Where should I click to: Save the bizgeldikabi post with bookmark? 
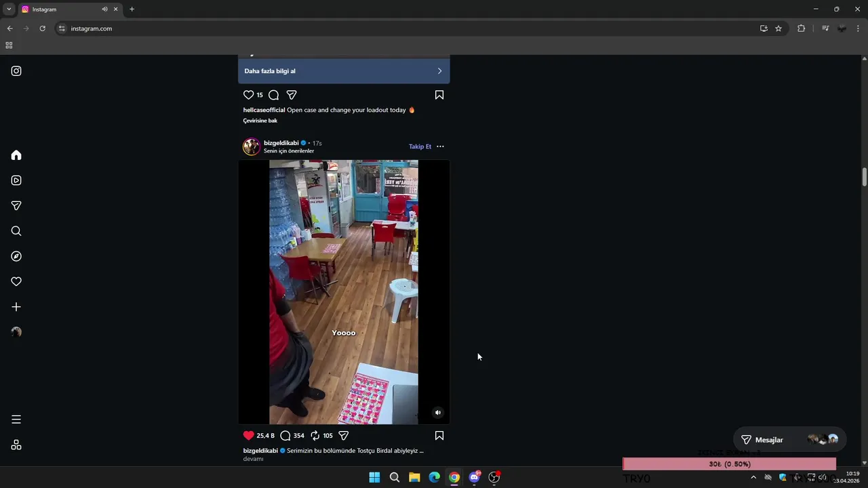pyautogui.click(x=439, y=436)
